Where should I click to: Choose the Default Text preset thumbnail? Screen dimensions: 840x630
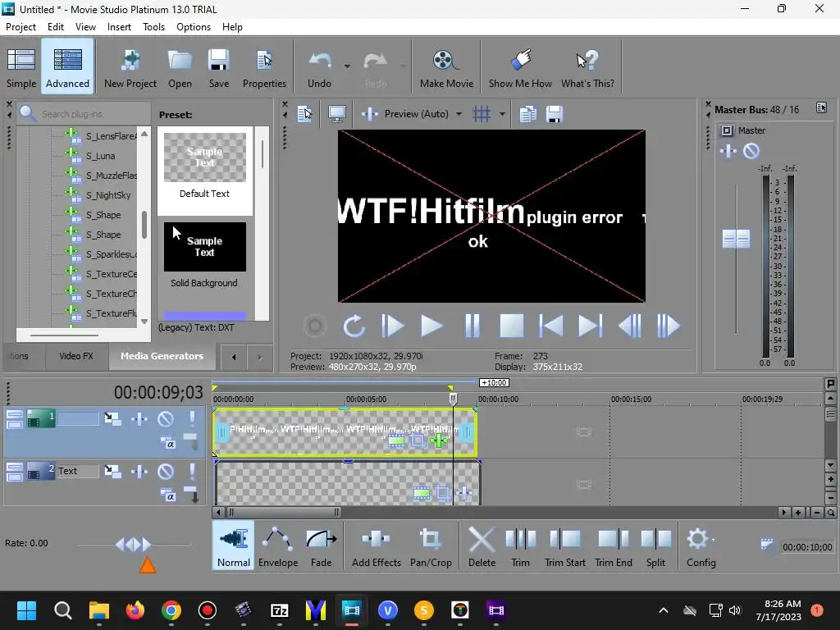pos(204,157)
